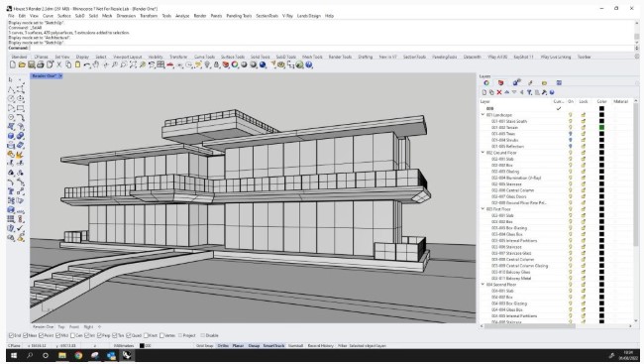Click the Paste clipboard icon

(x=77, y=64)
